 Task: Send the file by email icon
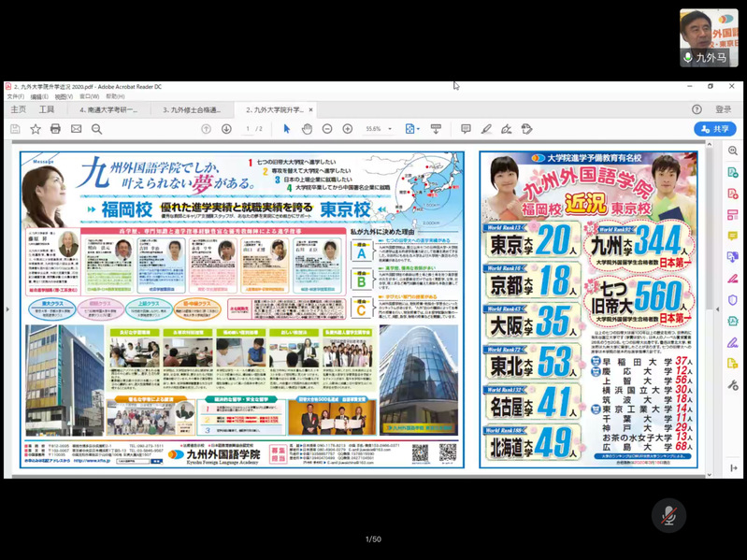tap(76, 129)
